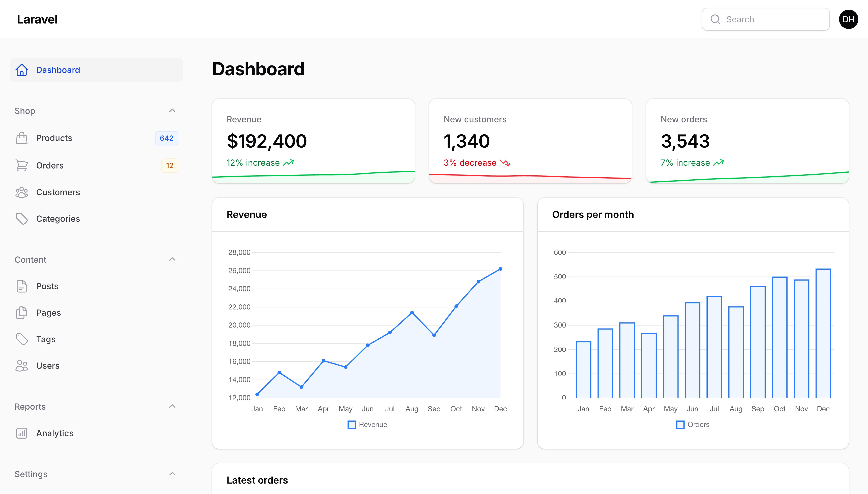The height and width of the screenshot is (494, 868).
Task: Go to the Posts page
Action: pos(96,286)
